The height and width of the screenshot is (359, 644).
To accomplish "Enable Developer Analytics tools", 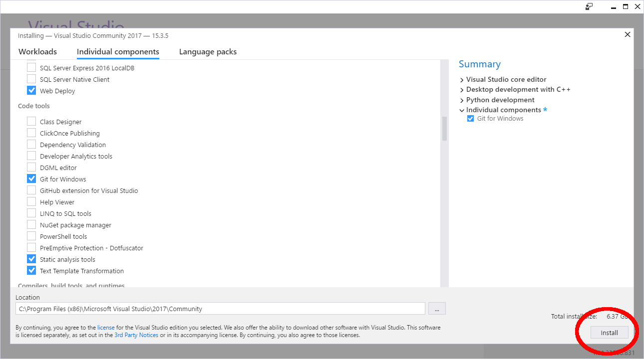I will pyautogui.click(x=31, y=156).
